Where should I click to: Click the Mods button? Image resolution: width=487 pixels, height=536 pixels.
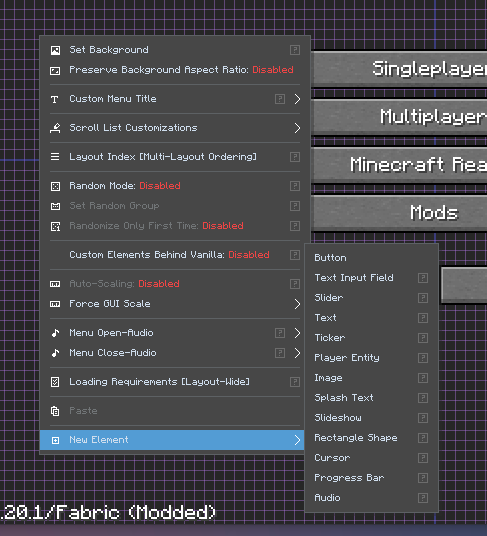(x=399, y=213)
